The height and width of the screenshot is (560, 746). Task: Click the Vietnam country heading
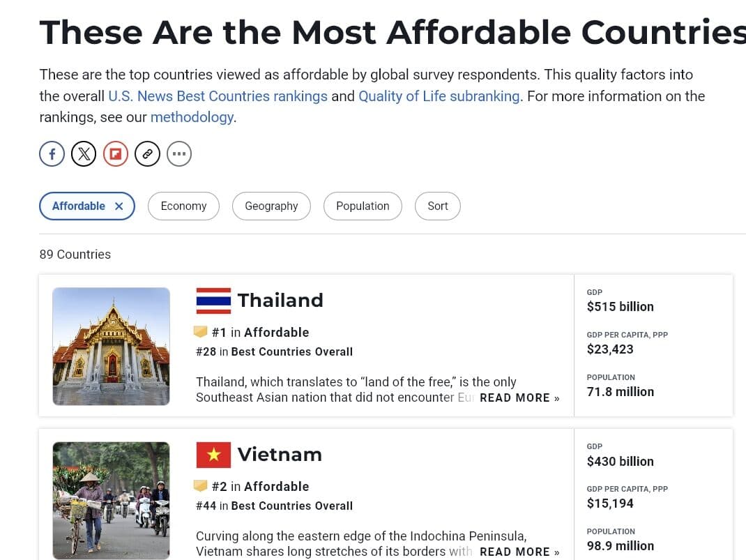(280, 455)
